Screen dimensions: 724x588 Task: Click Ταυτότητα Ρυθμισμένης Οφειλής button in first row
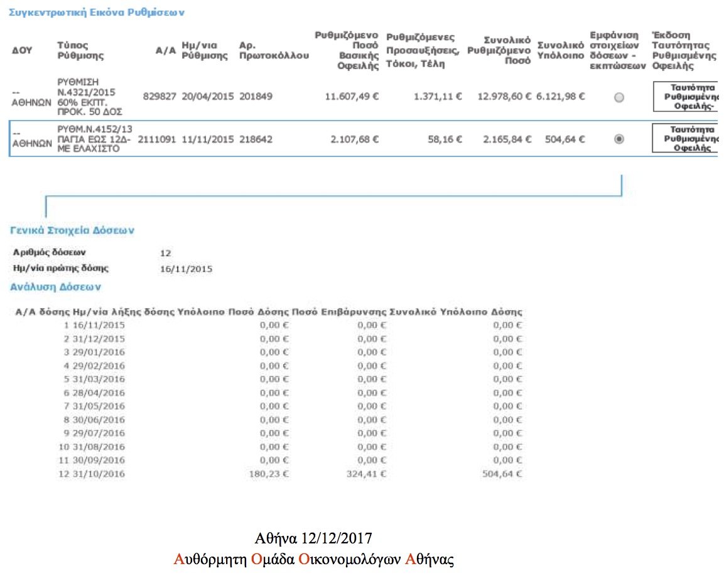[x=686, y=97]
